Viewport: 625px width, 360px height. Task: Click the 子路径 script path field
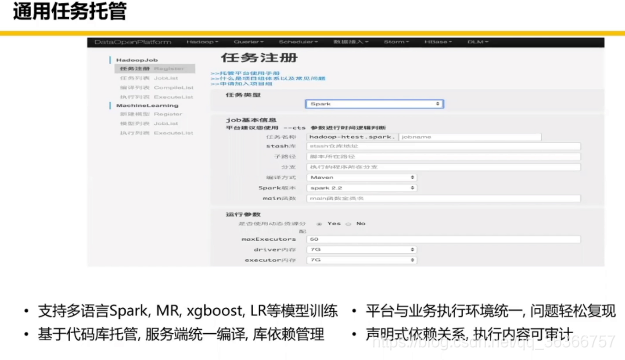(443, 157)
